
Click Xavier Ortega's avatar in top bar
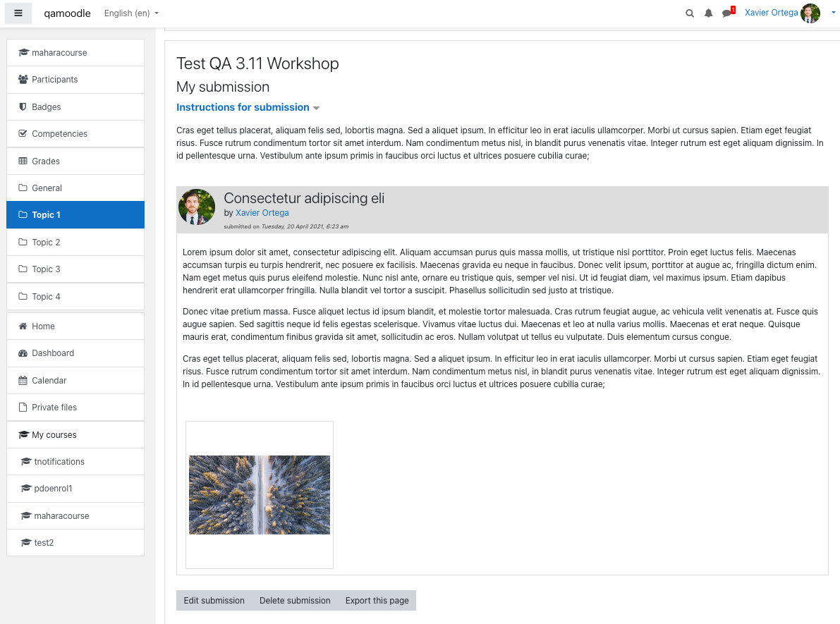pos(810,13)
